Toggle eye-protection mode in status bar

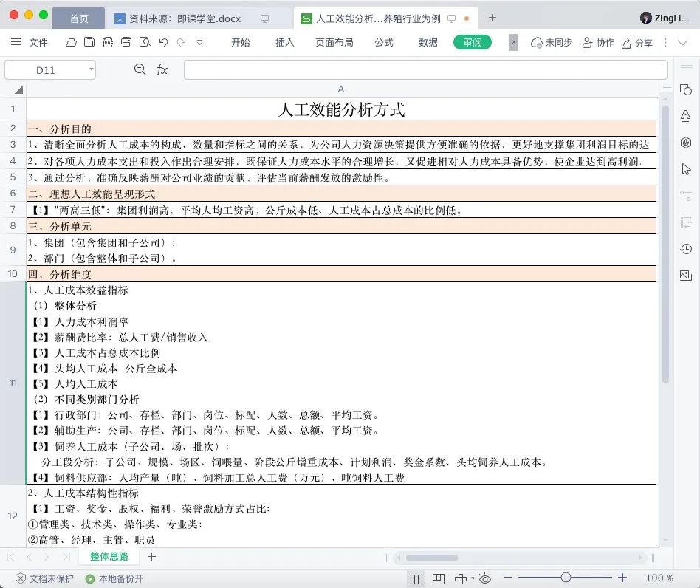pos(484,578)
